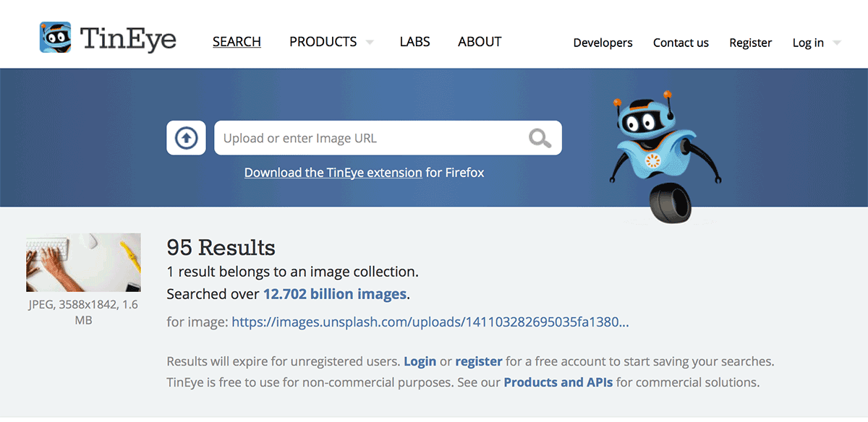Open the Products menu
868x422 pixels.
point(323,42)
